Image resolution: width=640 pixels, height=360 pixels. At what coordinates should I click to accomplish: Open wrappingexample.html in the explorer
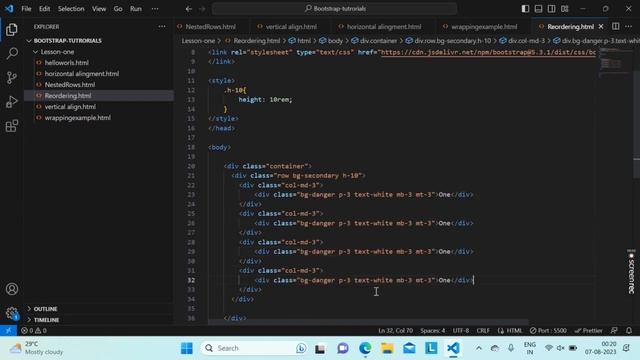pos(78,118)
